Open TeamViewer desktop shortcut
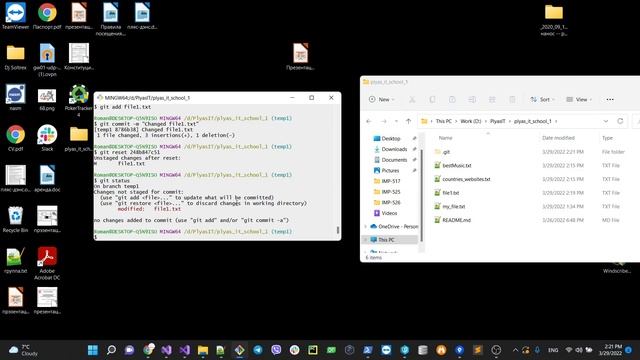 15,16
